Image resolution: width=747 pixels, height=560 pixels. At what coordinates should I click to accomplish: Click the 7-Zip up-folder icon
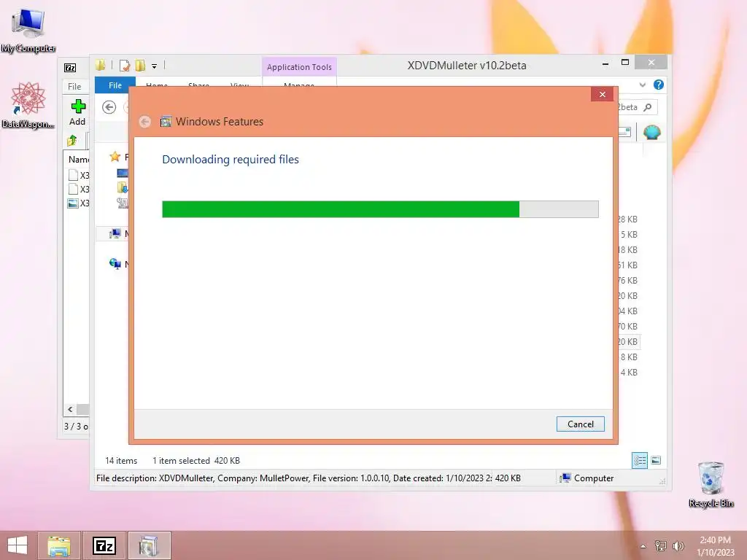(72, 141)
